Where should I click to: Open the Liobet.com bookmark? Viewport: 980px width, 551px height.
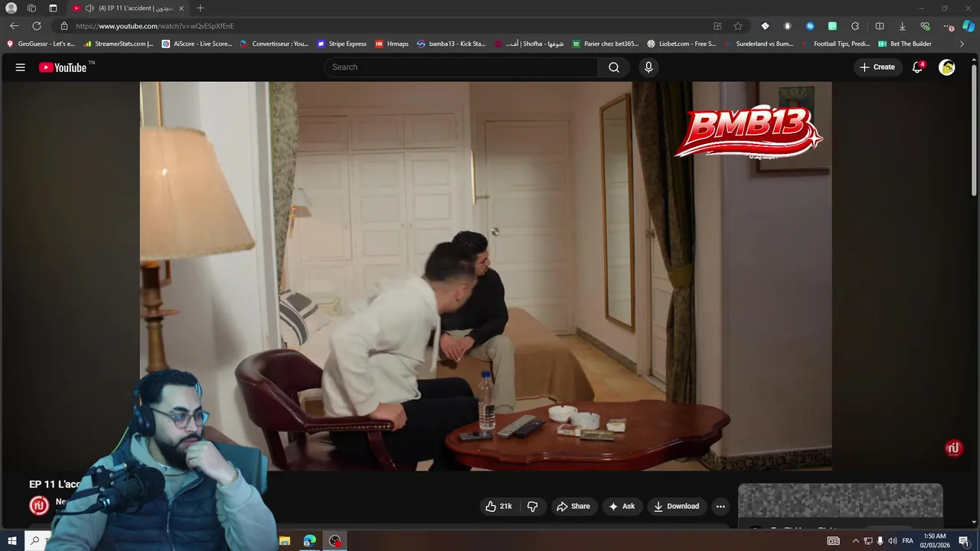pos(681,44)
